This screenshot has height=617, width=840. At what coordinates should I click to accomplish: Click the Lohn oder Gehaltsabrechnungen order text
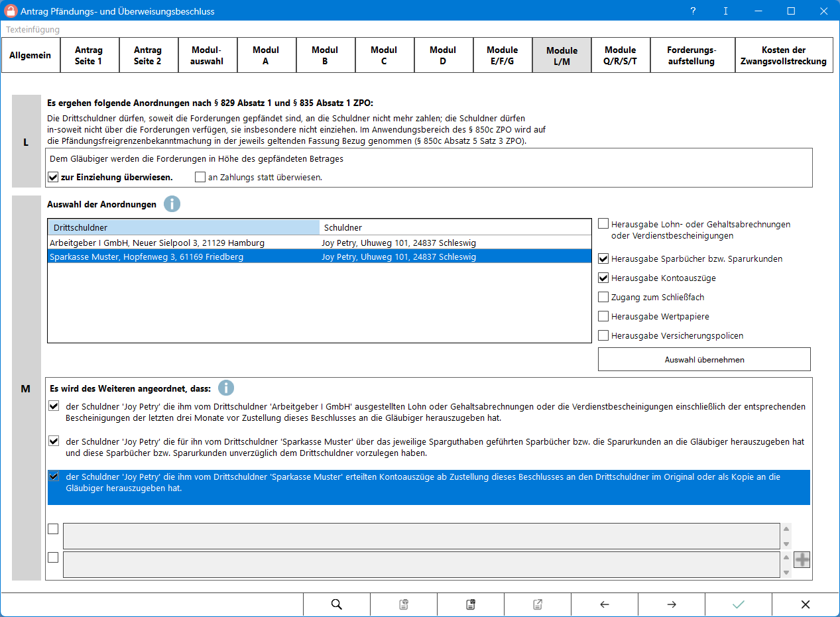(x=436, y=412)
